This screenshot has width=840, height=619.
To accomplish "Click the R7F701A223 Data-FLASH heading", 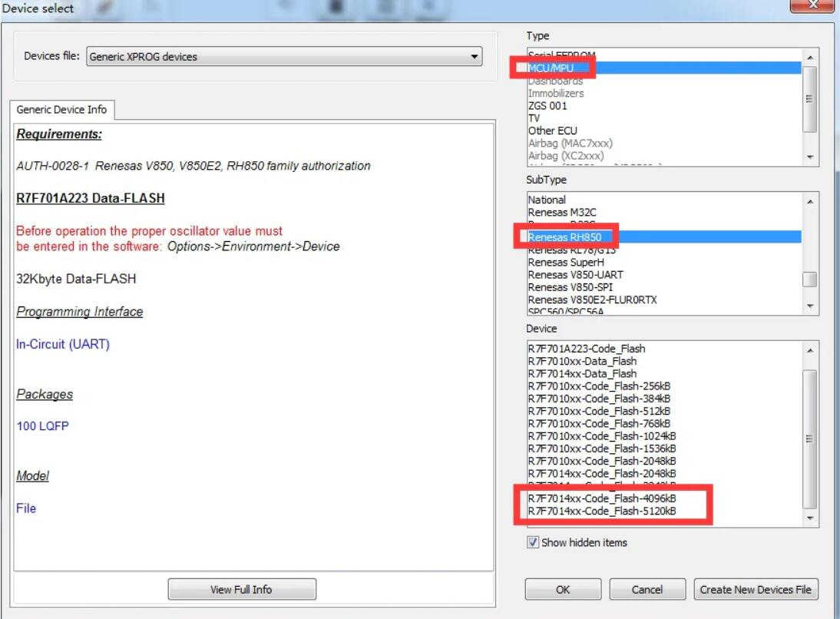I will (91, 198).
